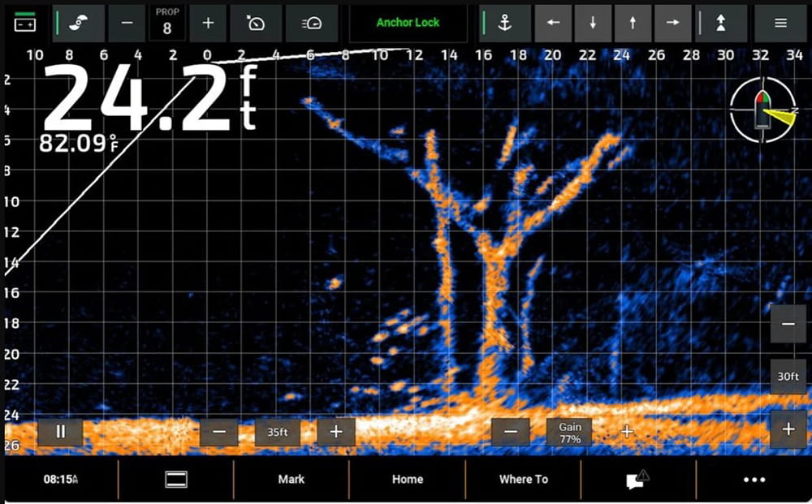
Task: Expand the ellipsis options menu
Action: (754, 480)
